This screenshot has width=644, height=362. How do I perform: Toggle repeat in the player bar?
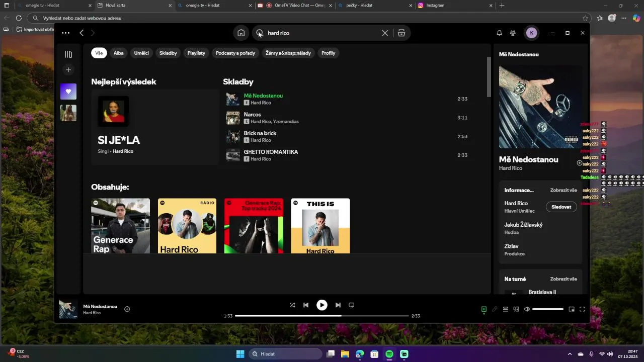pyautogui.click(x=352, y=305)
